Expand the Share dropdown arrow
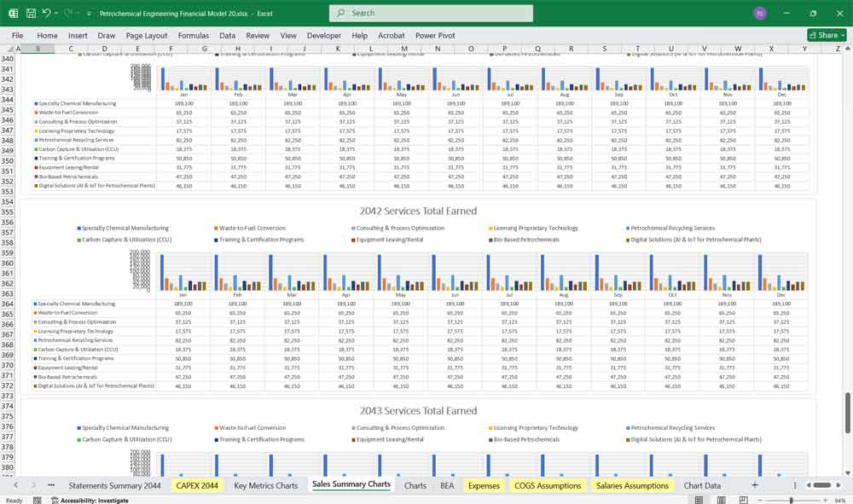The height and width of the screenshot is (504, 853). pyautogui.click(x=840, y=34)
